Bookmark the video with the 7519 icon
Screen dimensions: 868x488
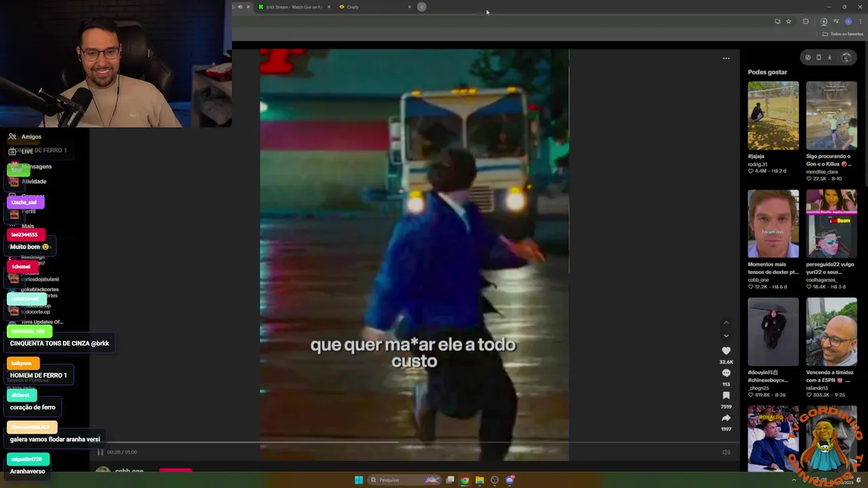pyautogui.click(x=726, y=396)
